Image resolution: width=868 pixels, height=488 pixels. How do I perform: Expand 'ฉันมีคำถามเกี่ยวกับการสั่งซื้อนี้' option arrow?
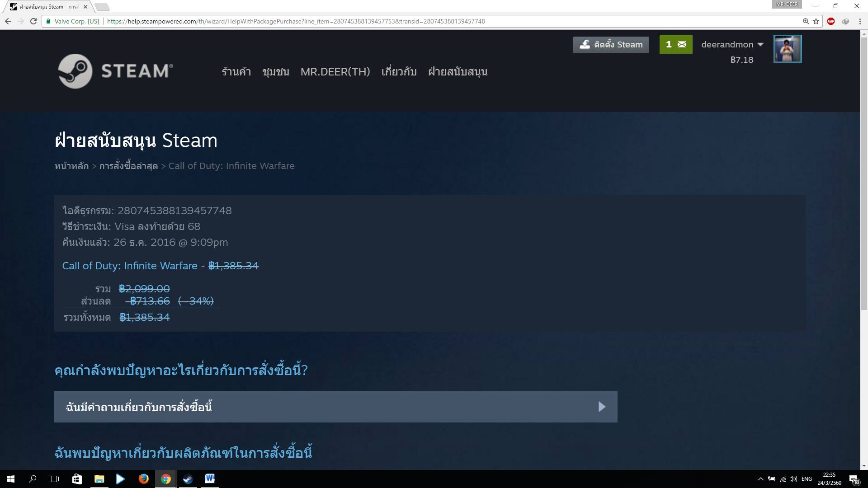[602, 407]
